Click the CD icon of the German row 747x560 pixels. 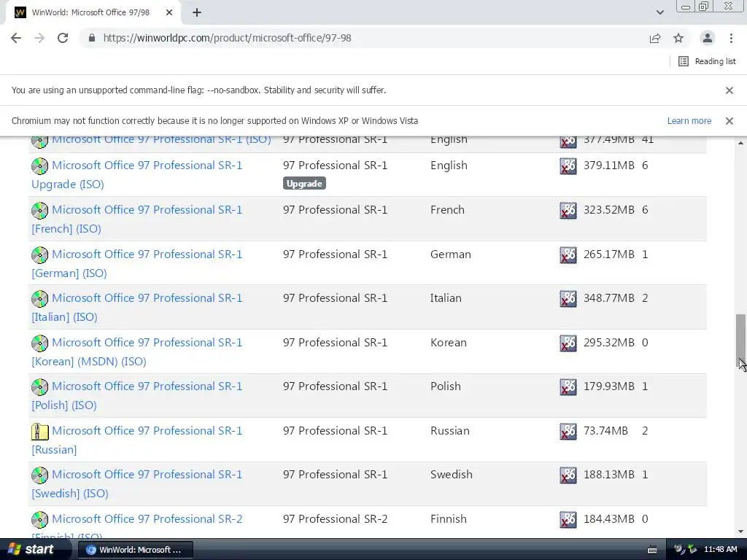click(x=40, y=254)
